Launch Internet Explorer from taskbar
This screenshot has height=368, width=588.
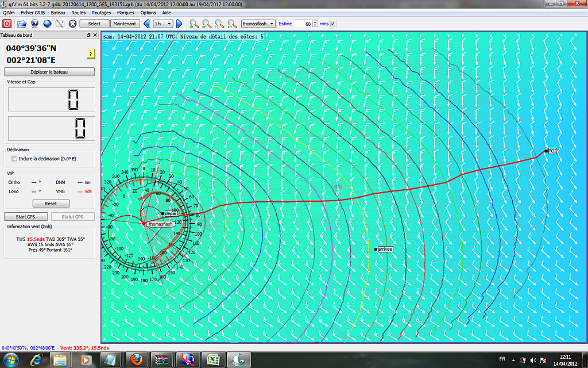click(x=36, y=361)
